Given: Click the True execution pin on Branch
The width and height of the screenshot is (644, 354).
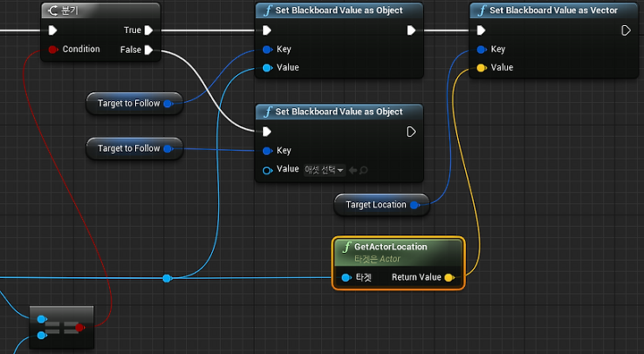Looking at the screenshot, I should 148,30.
